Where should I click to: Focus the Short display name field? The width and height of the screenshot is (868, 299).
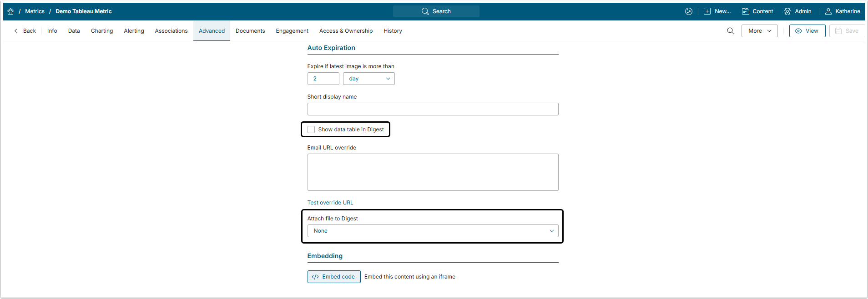tap(432, 109)
